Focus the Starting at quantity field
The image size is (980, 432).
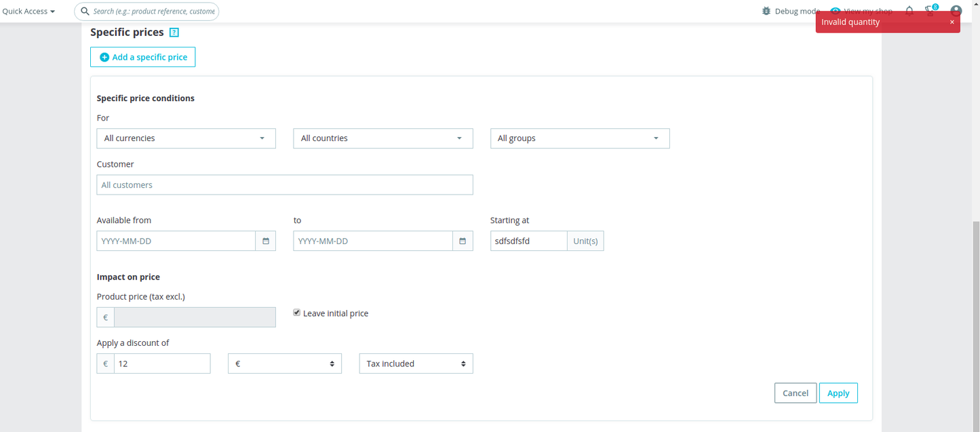click(x=529, y=241)
